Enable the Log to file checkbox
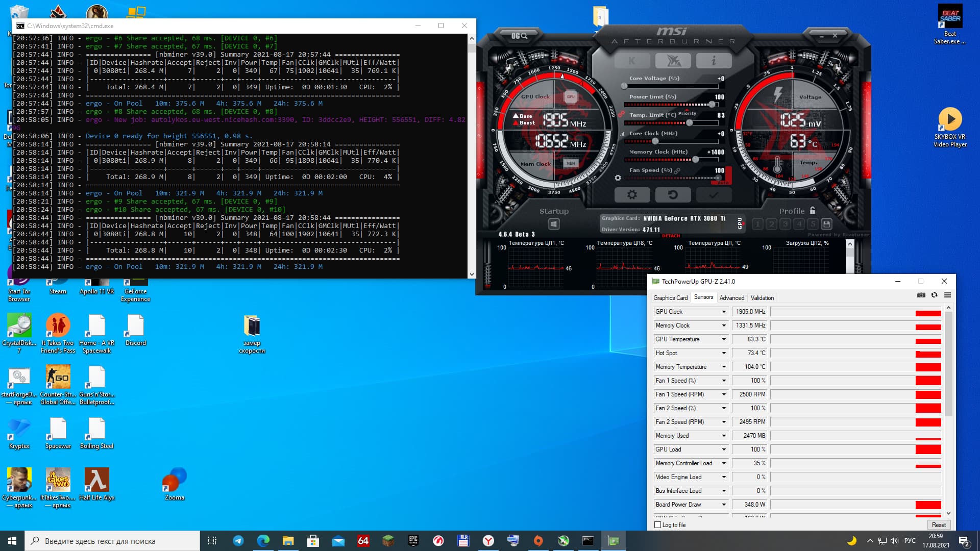980x551 pixels. (657, 524)
